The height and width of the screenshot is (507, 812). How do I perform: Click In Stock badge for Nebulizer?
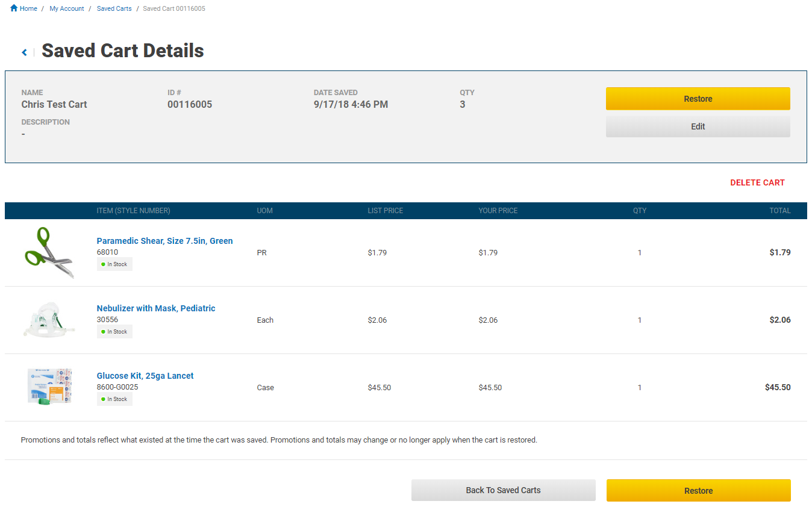[x=114, y=332]
